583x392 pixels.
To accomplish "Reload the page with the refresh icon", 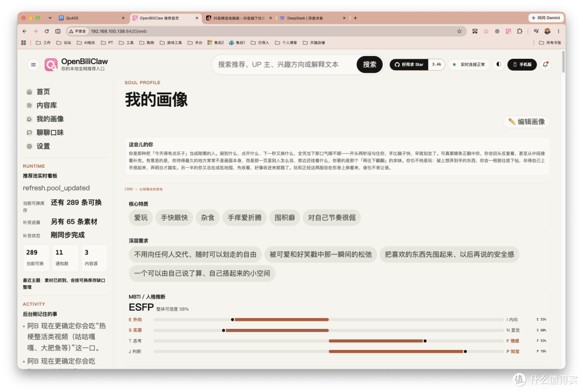I will 46,31.
